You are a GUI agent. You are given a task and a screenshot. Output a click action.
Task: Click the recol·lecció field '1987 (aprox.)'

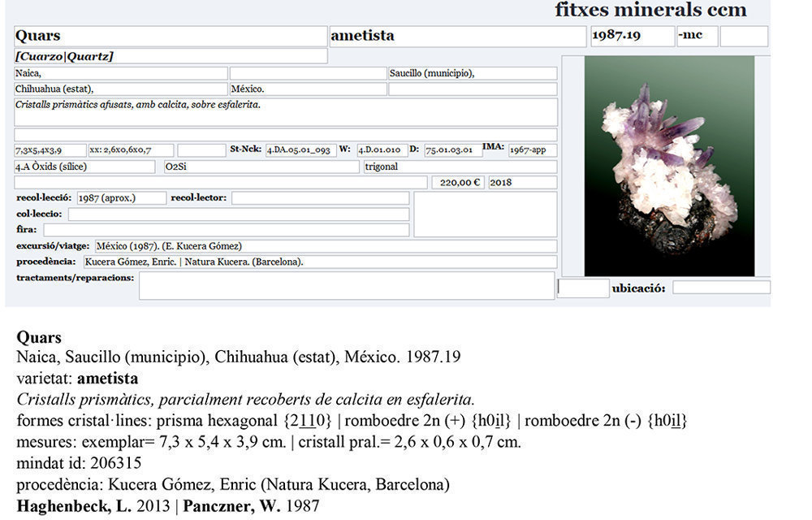pyautogui.click(x=122, y=198)
